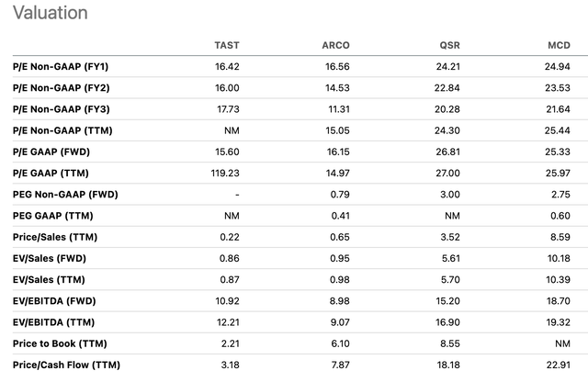Click the Price to Book (TTM) label
588x382 pixels.
(60, 343)
